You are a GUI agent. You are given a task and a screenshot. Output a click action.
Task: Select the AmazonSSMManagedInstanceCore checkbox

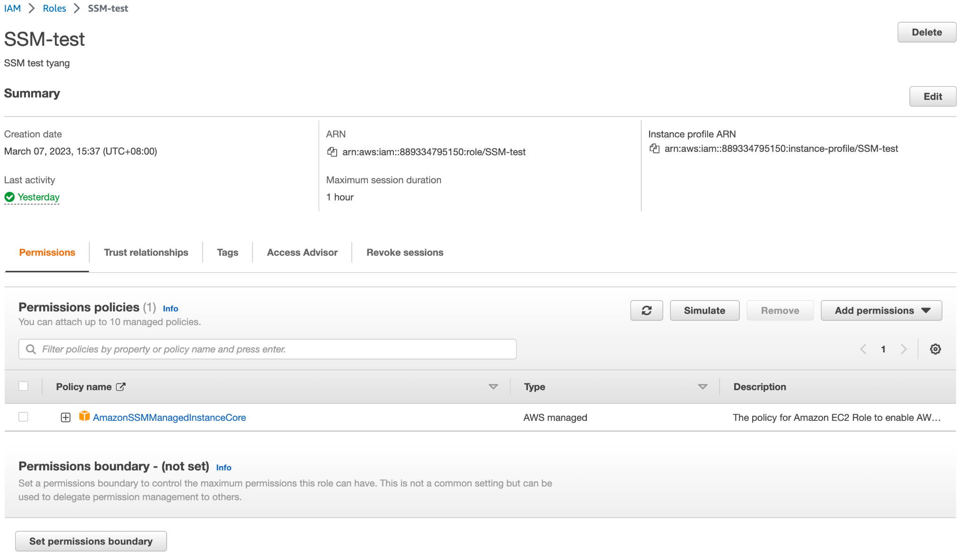pos(23,417)
